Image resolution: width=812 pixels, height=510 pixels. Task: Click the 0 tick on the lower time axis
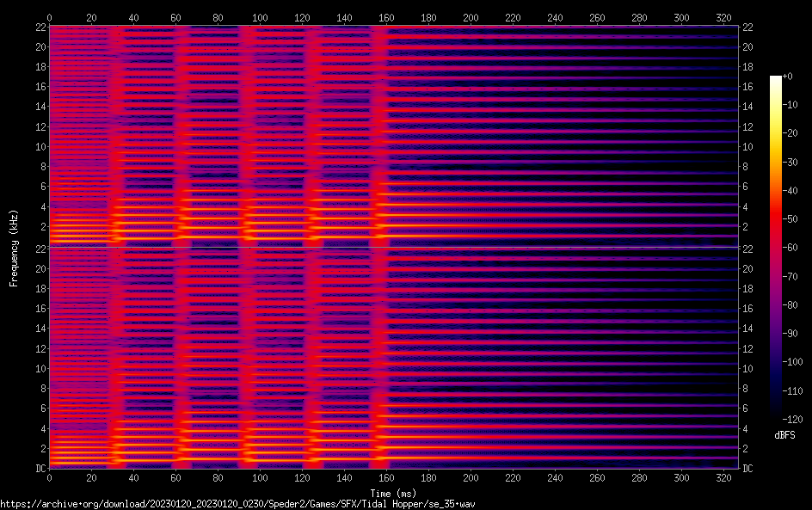pos(49,476)
